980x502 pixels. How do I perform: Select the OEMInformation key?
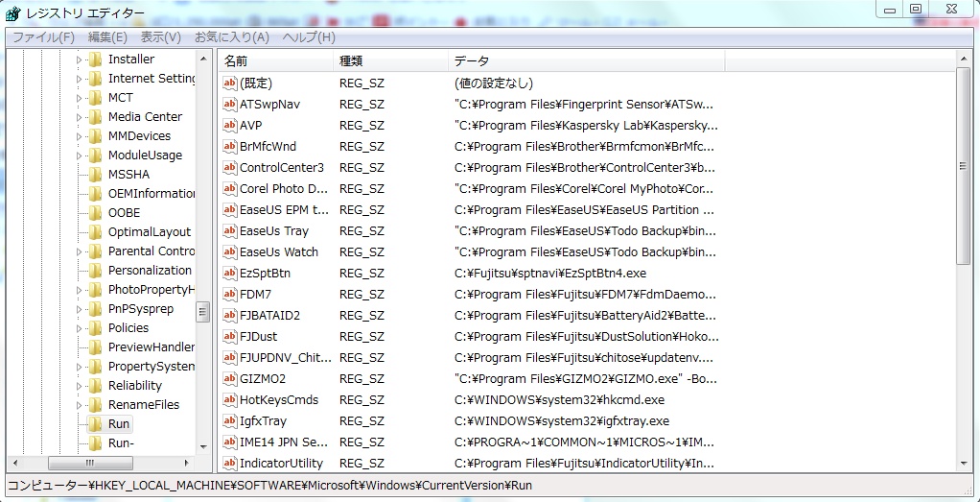point(151,194)
